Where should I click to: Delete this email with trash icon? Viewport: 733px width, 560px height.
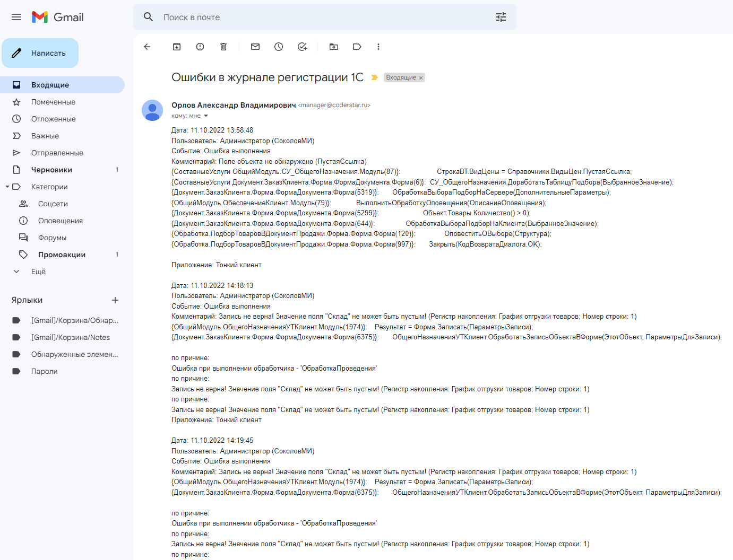(x=223, y=47)
